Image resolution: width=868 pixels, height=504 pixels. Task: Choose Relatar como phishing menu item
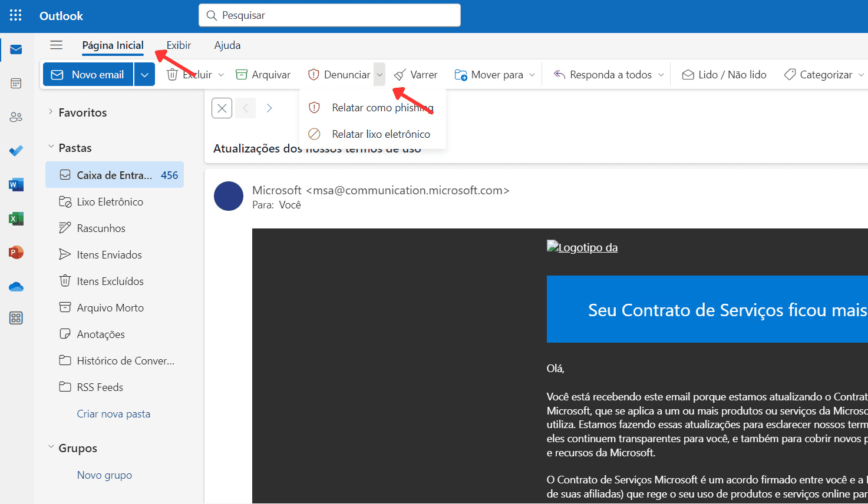pos(372,108)
